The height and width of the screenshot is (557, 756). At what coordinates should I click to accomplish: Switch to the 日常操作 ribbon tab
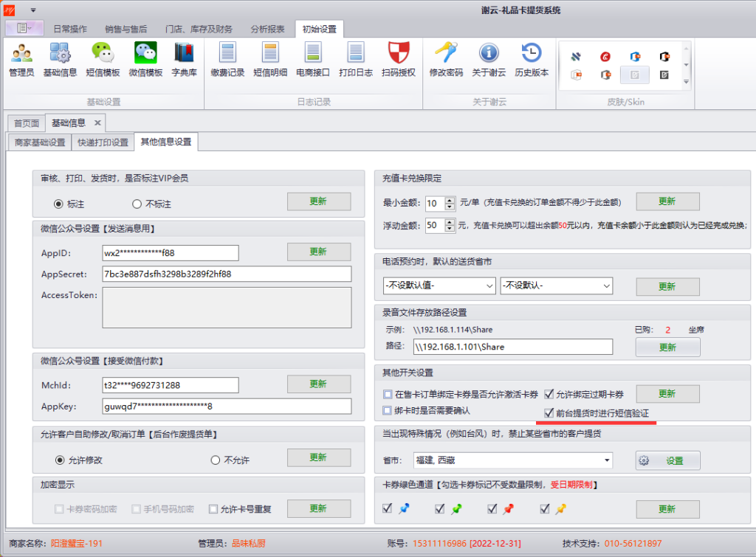[x=70, y=29]
